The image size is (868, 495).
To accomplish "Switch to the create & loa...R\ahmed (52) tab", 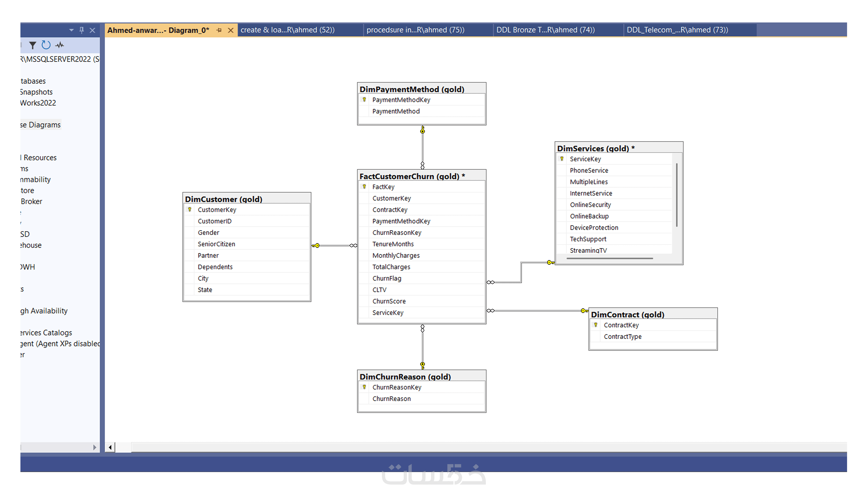I will pos(287,30).
